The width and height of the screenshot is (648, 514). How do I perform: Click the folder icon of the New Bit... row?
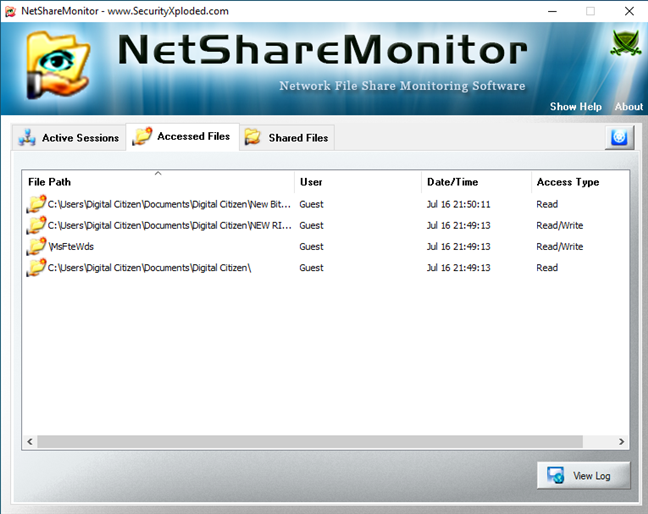(36, 204)
